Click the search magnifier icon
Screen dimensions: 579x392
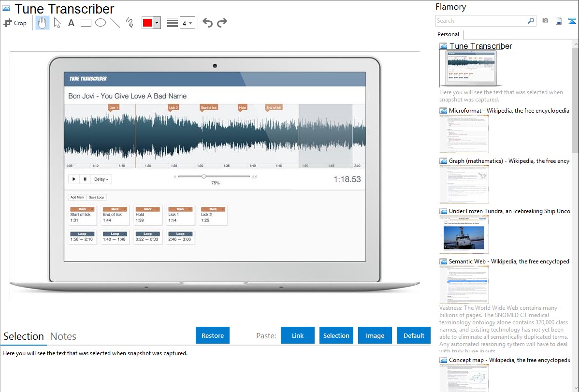point(531,21)
